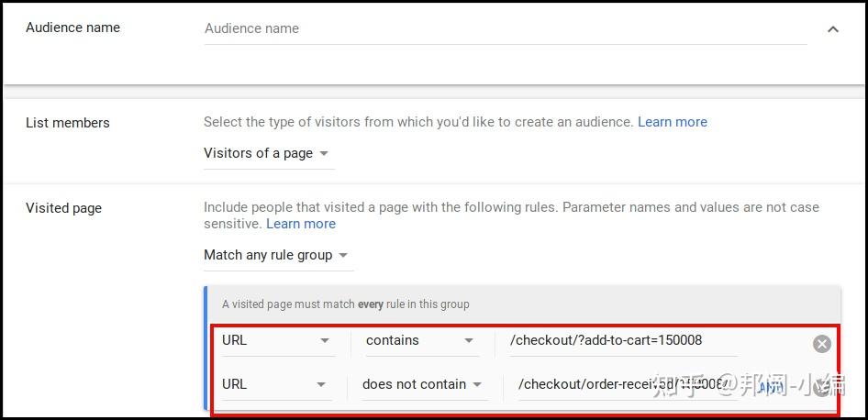Change the contains operator dropdown
The width and height of the screenshot is (868, 420).
click(420, 340)
